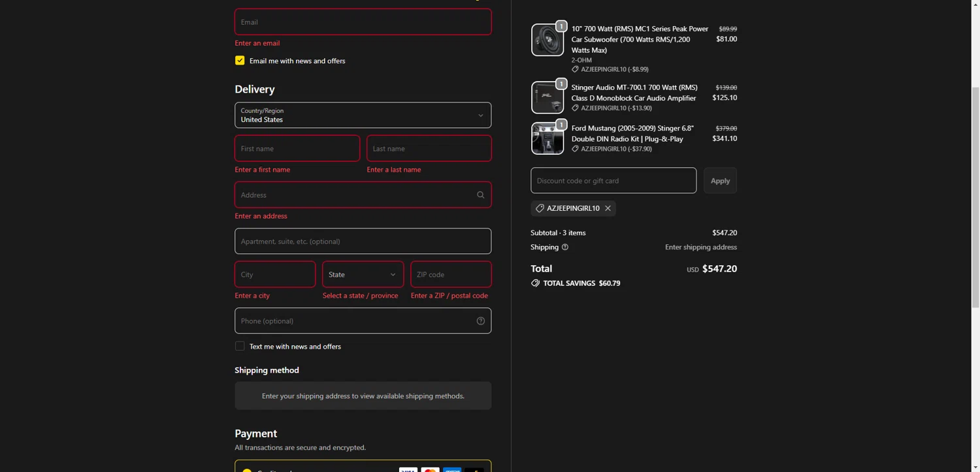Click the ZIP code field
This screenshot has height=472, width=980.
click(x=451, y=274)
